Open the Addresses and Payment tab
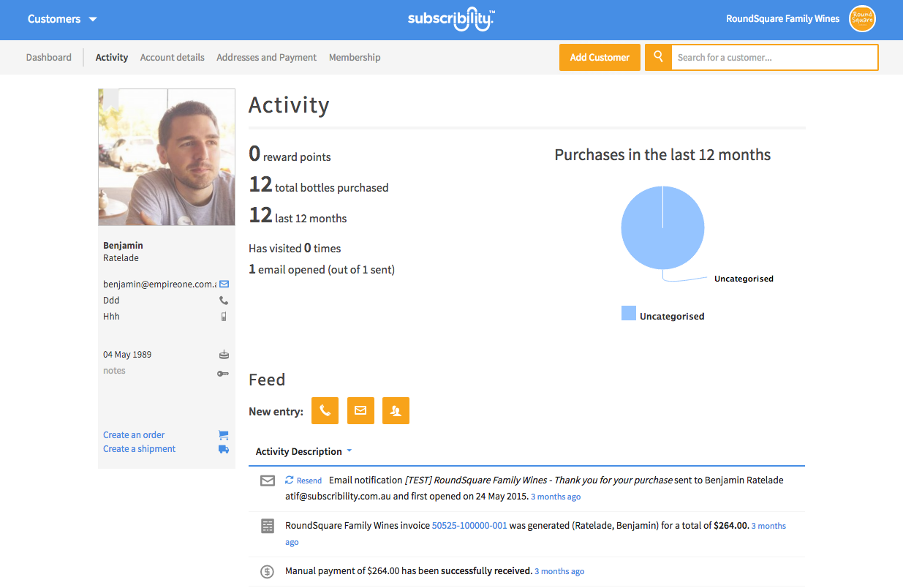The height and width of the screenshot is (588, 903). tap(266, 57)
